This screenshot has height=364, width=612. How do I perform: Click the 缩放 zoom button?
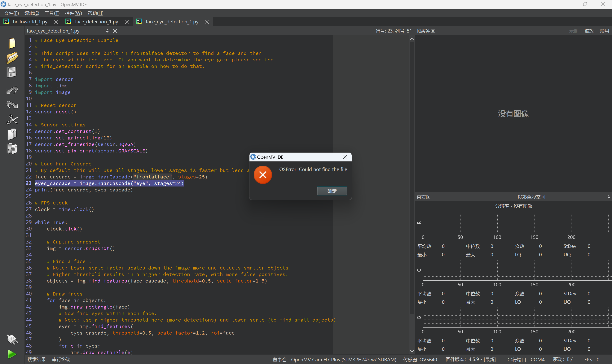(x=589, y=31)
